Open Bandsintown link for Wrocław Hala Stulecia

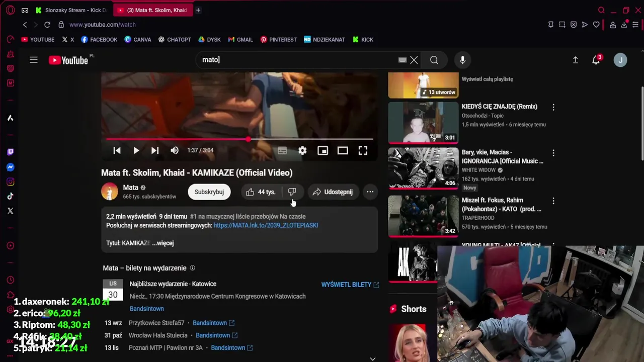tap(216, 335)
